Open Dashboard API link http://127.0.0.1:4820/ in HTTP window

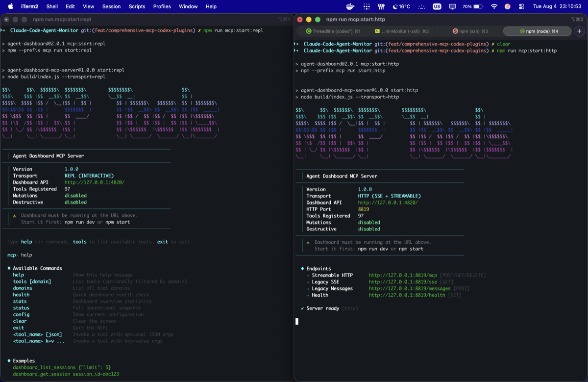pyautogui.click(x=388, y=203)
